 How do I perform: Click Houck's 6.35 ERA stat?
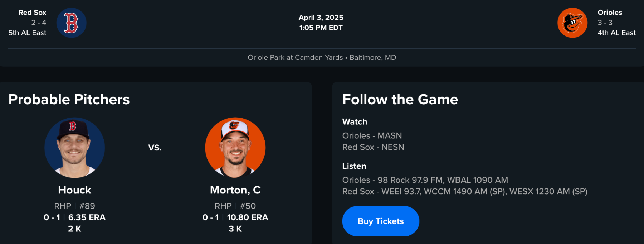coord(87,217)
